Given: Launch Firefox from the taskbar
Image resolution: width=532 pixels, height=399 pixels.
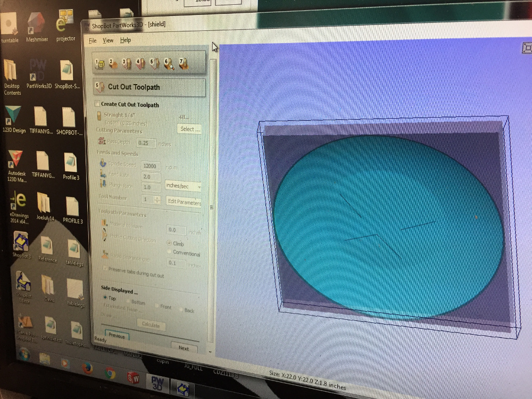Looking at the screenshot, I should point(88,368).
